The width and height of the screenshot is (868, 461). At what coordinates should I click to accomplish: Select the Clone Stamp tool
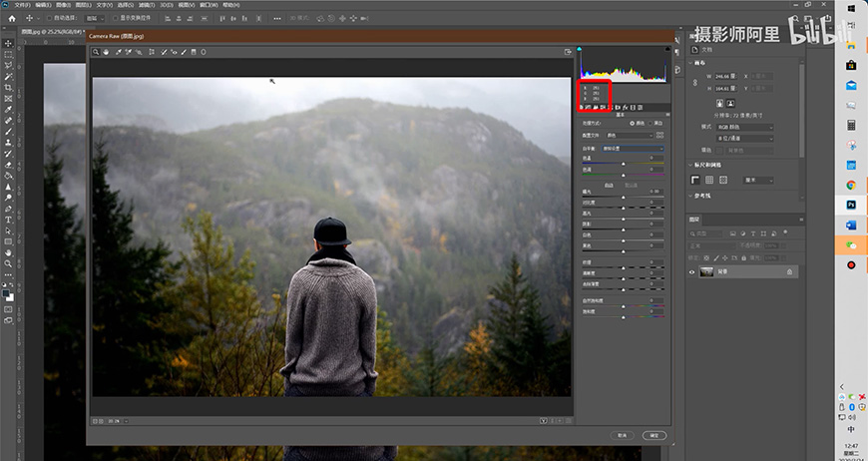[x=8, y=143]
